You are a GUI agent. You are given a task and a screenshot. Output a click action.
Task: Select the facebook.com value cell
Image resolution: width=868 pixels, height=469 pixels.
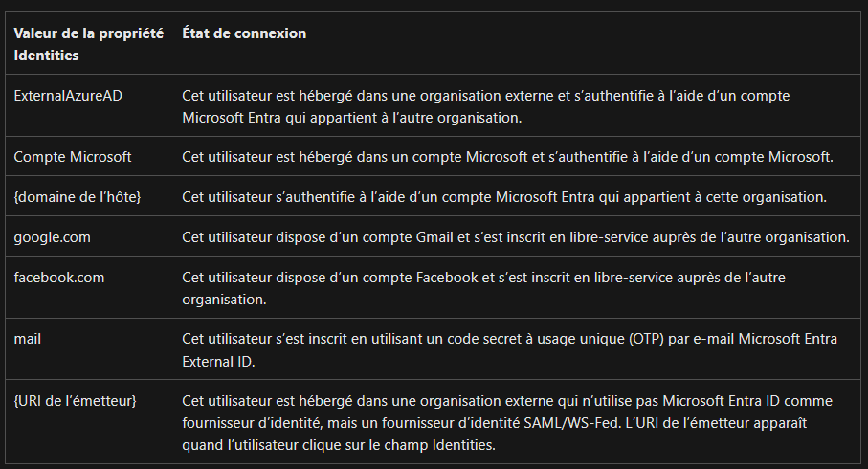59,277
